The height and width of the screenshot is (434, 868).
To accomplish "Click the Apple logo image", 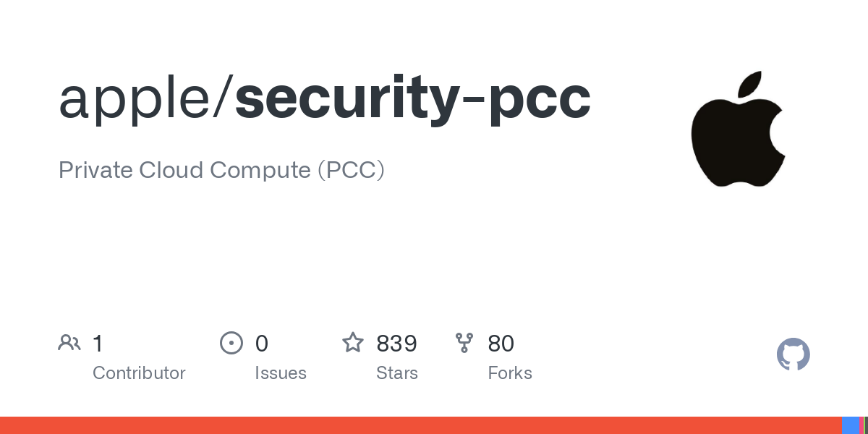I will coord(738,129).
